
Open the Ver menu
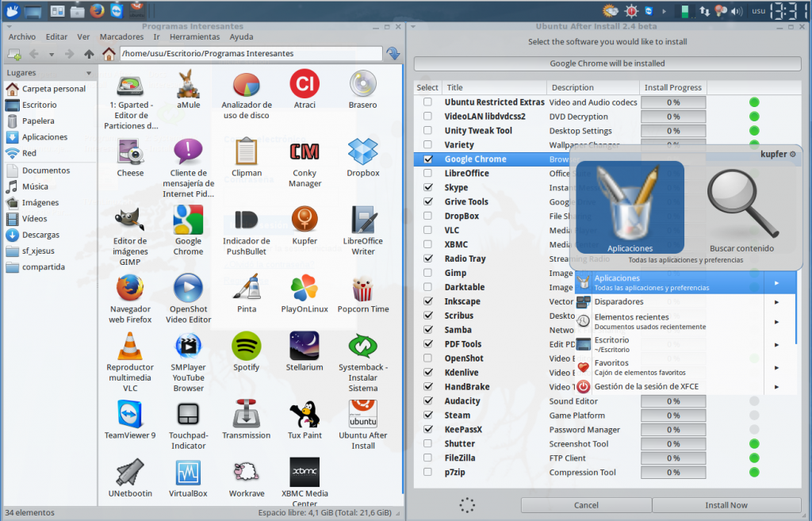pos(83,36)
